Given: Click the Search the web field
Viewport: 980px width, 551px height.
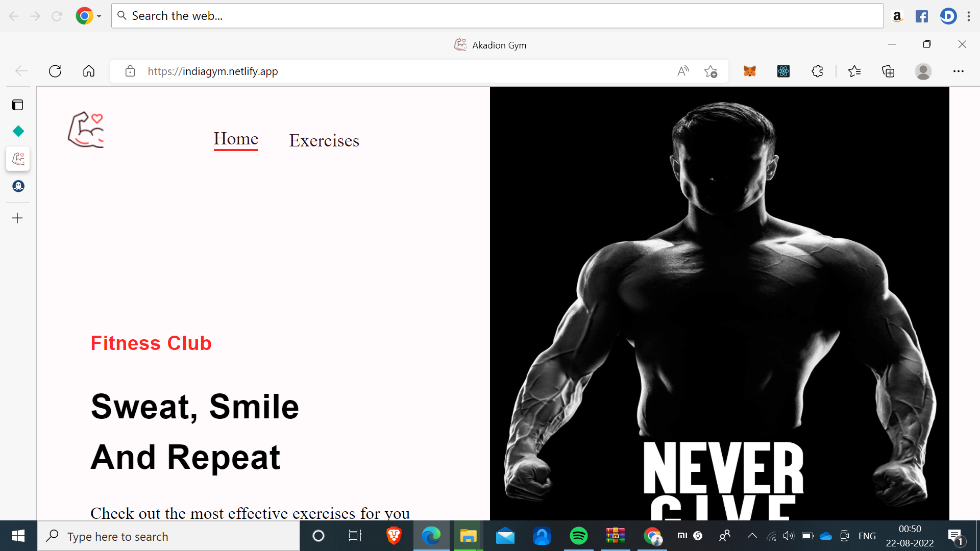Looking at the screenshot, I should pos(498,16).
